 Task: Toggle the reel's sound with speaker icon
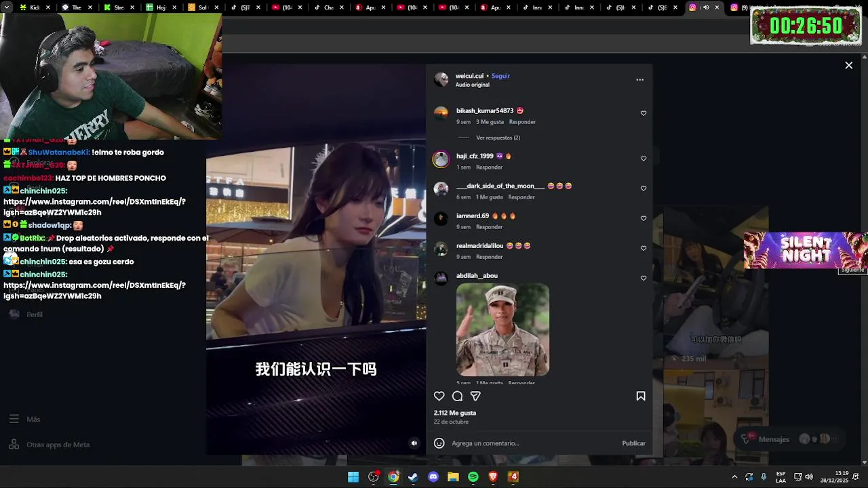point(414,443)
